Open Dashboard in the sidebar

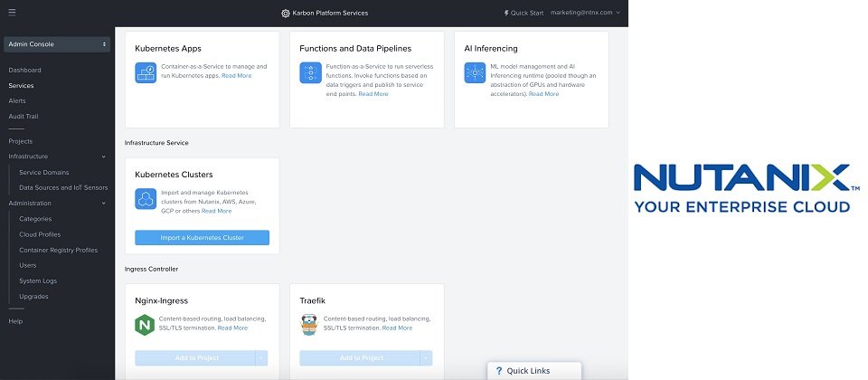point(24,70)
